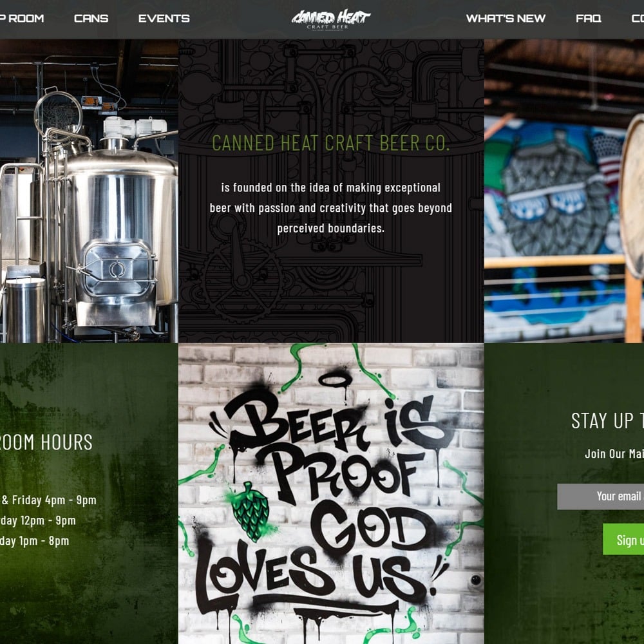Viewport: 644px width, 644px height.
Task: Click the Canned Heat Craft Beer logo
Action: [x=330, y=19]
